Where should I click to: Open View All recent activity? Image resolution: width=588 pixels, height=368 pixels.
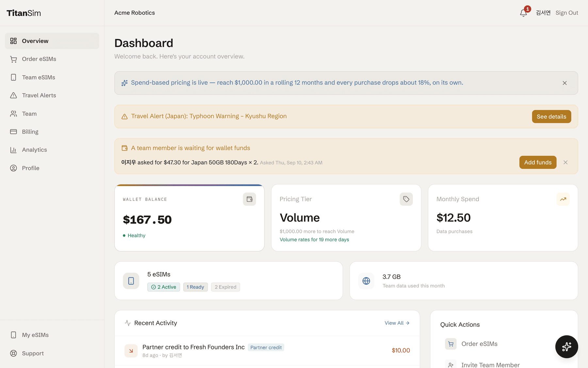pos(397,323)
